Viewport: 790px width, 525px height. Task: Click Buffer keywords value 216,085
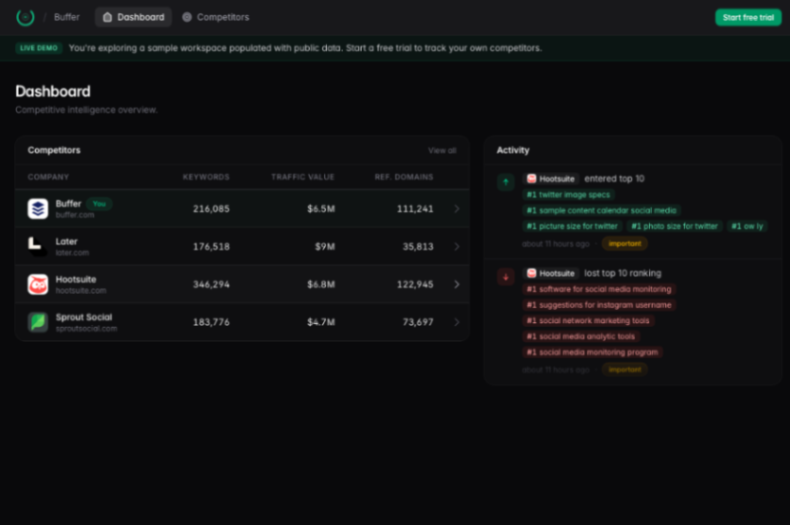211,209
